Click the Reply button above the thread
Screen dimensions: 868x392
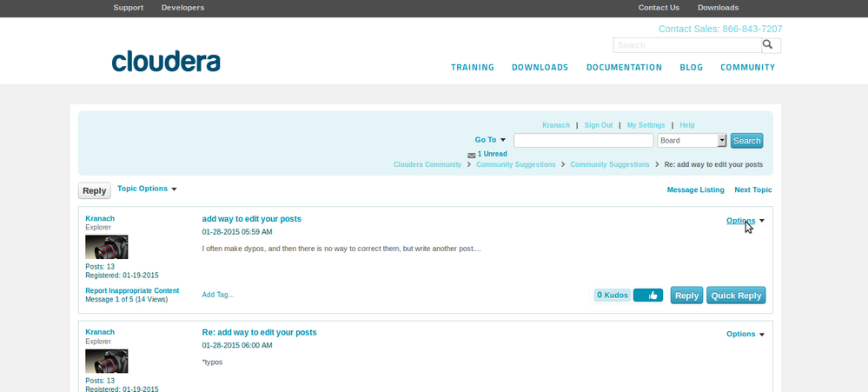[x=94, y=190]
